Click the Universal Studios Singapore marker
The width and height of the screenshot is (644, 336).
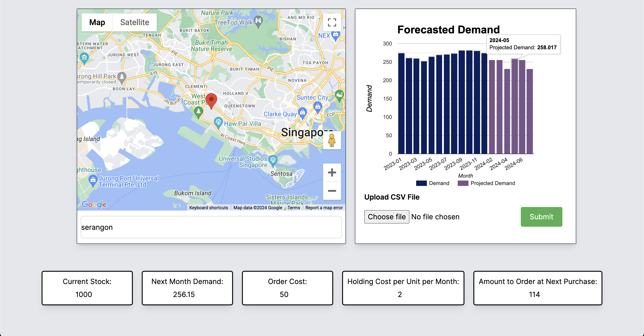tap(273, 160)
